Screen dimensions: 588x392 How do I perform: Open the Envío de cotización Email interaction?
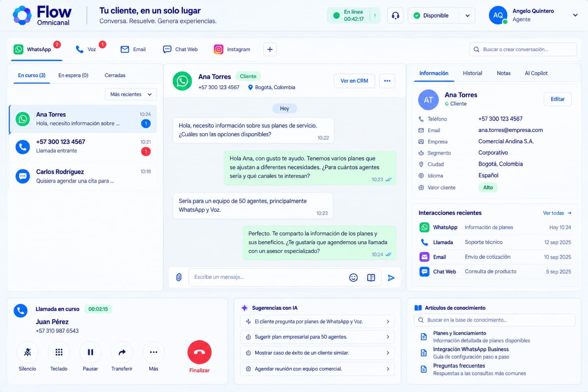(x=495, y=257)
